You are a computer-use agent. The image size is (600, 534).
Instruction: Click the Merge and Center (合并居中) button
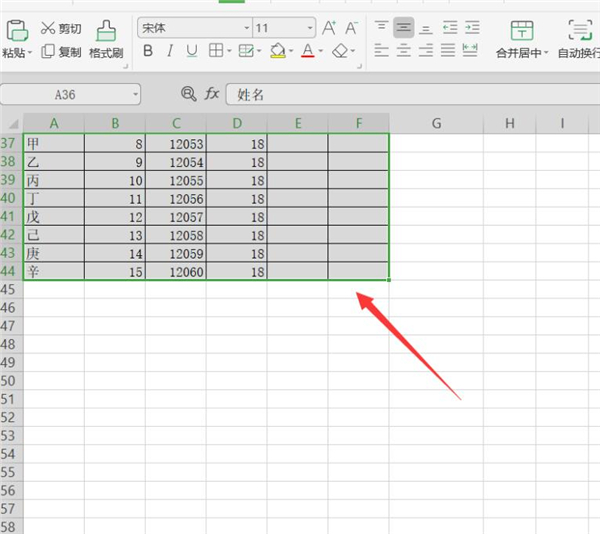522,39
